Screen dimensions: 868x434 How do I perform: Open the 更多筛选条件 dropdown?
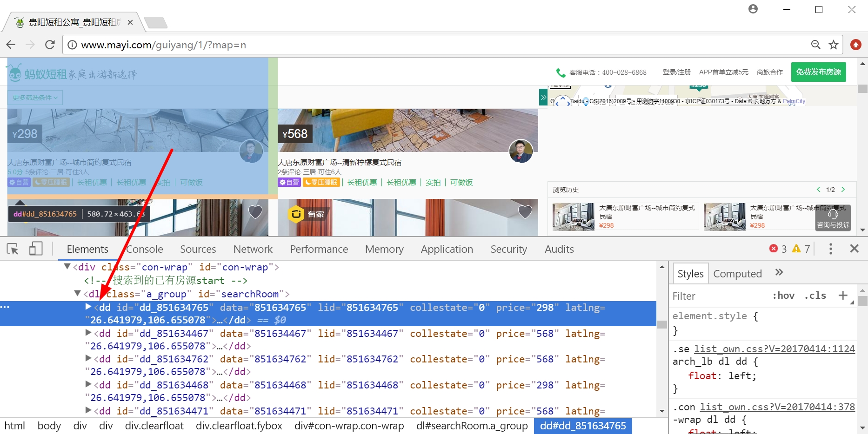click(x=35, y=98)
